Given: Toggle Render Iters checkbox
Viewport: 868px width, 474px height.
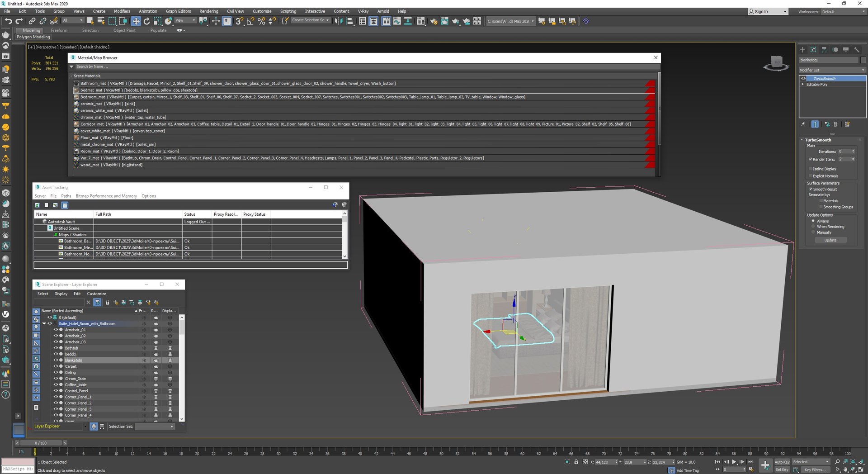Looking at the screenshot, I should point(810,159).
